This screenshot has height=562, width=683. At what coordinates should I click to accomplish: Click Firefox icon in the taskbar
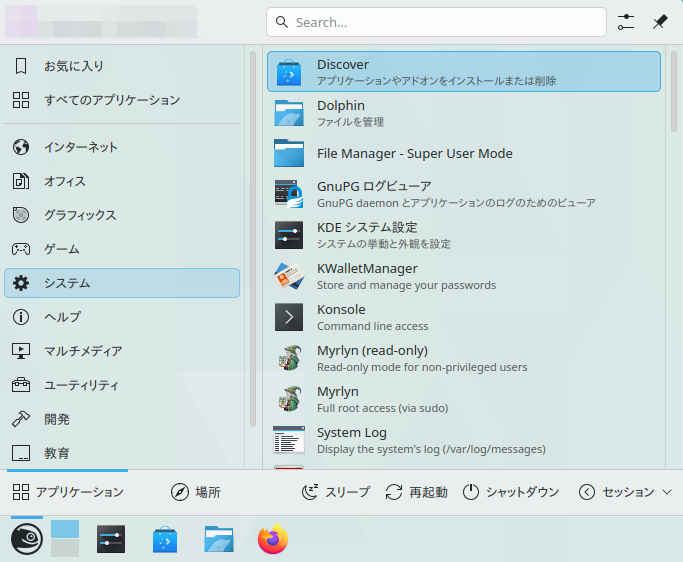coord(272,540)
